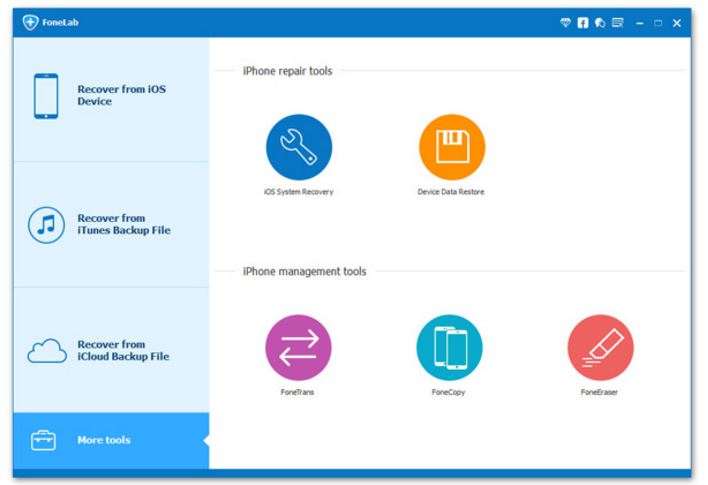The image size is (708, 485).
Task: Maximize the FoneLab window
Action: tap(658, 23)
